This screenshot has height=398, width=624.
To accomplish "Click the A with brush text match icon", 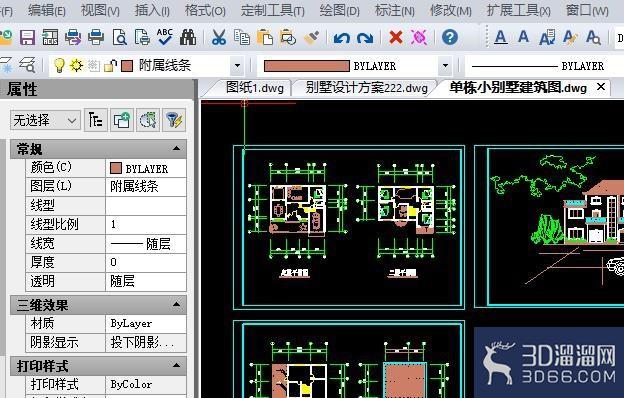I will [x=570, y=38].
